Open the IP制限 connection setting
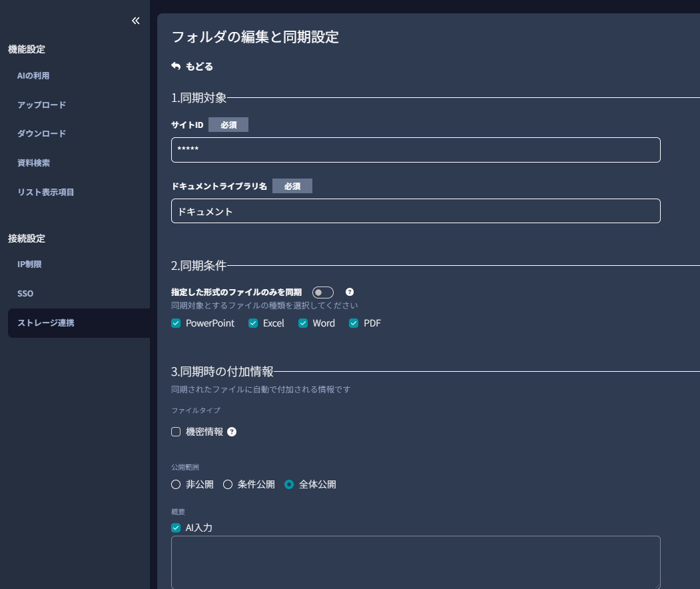Screen dimensions: 700x589 click(29, 265)
